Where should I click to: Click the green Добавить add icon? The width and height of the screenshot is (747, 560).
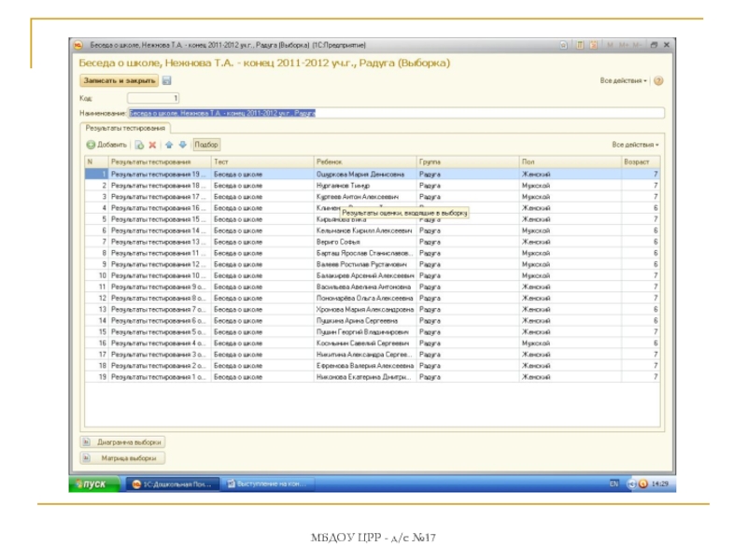pos(92,145)
